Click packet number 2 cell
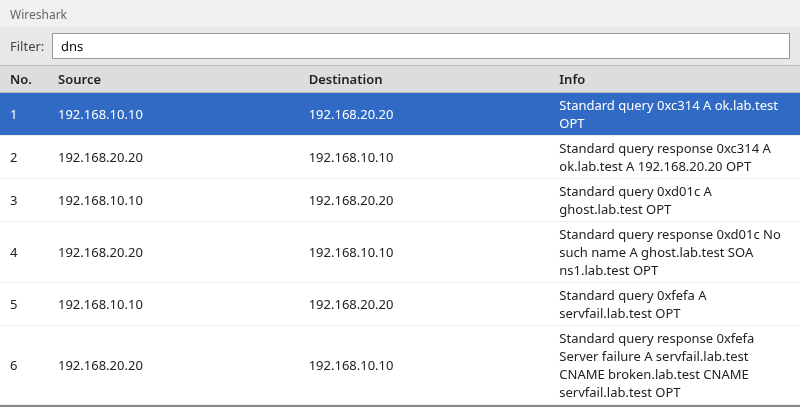Screen dimensions: 800x407 (14, 157)
